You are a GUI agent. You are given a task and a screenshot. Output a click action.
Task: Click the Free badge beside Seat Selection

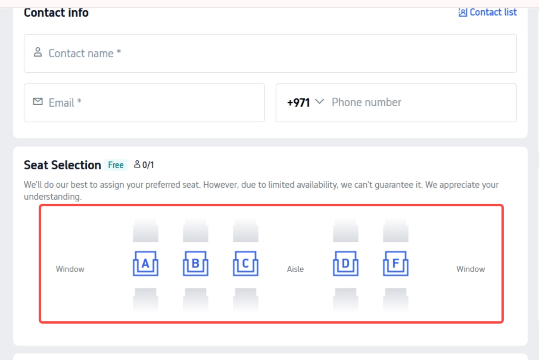[x=116, y=165]
